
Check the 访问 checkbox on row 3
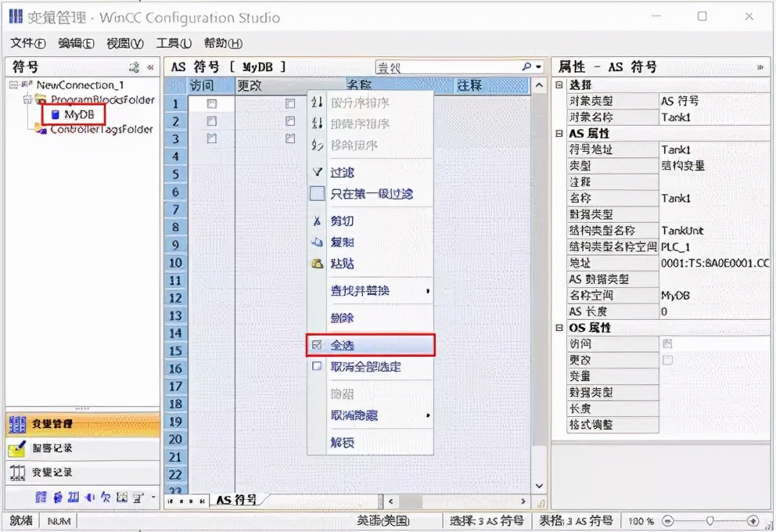click(x=212, y=139)
